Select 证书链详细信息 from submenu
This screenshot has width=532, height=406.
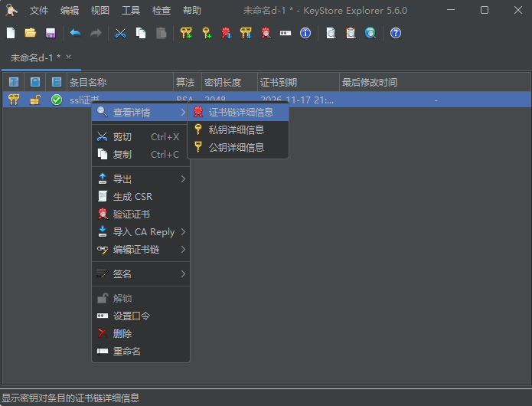tap(240, 113)
